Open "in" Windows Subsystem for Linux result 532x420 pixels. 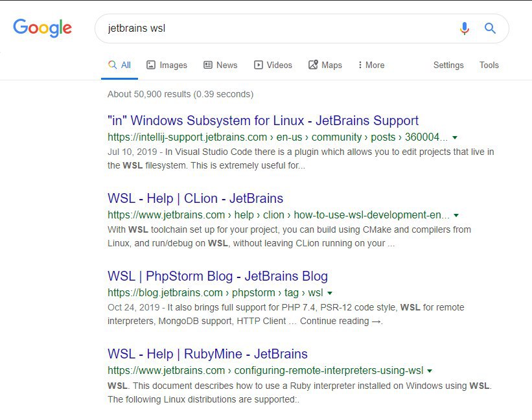[263, 121]
